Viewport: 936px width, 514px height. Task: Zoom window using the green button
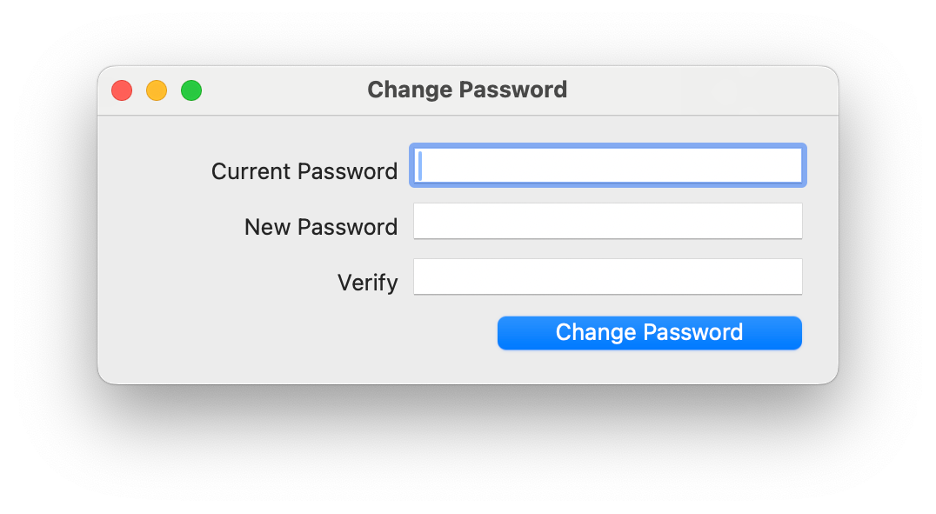point(191,91)
